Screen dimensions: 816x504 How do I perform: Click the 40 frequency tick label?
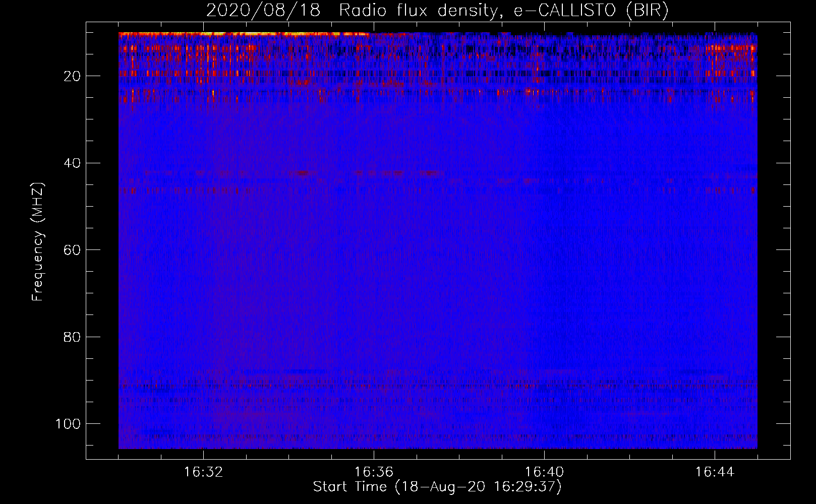coord(72,163)
